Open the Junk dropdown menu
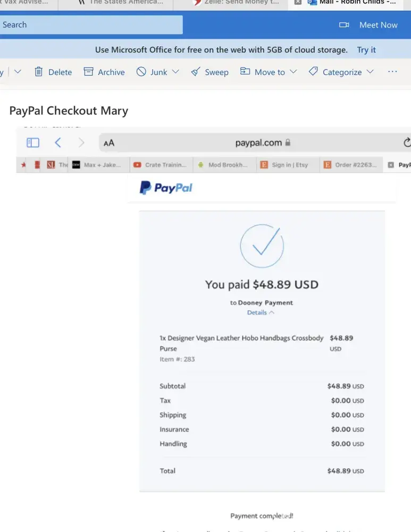This screenshot has height=532, width=411. pyautogui.click(x=175, y=72)
